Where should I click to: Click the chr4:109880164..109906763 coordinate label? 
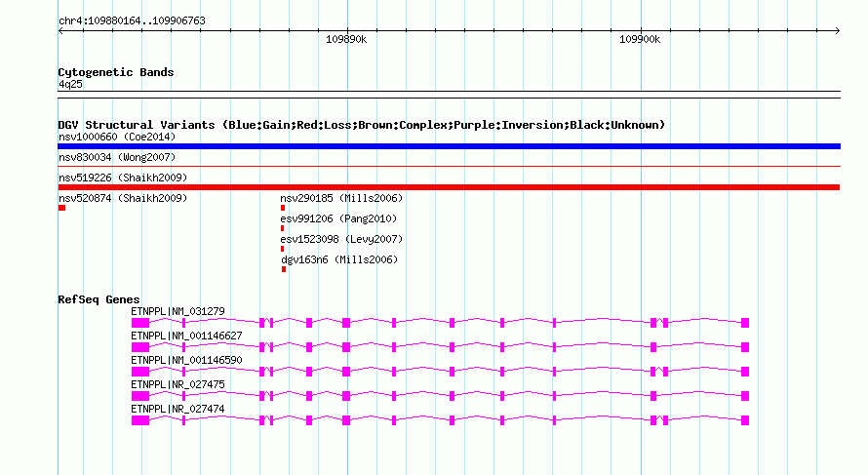click(132, 21)
